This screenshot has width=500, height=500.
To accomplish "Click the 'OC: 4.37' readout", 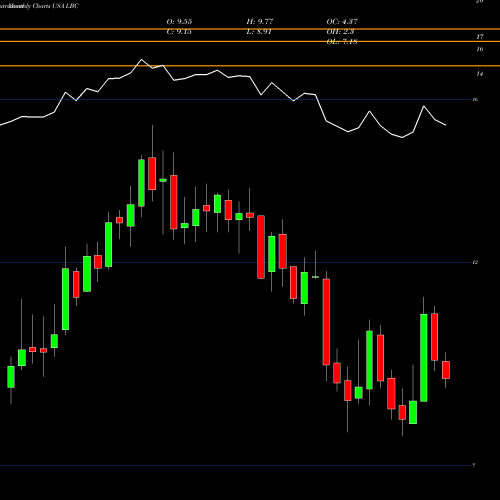I will [342, 22].
